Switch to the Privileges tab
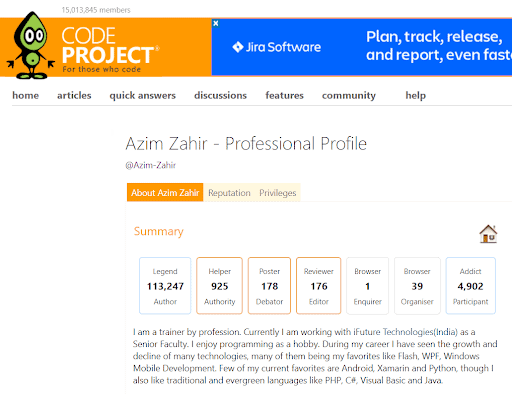This screenshot has height=394, width=512. 278,193
